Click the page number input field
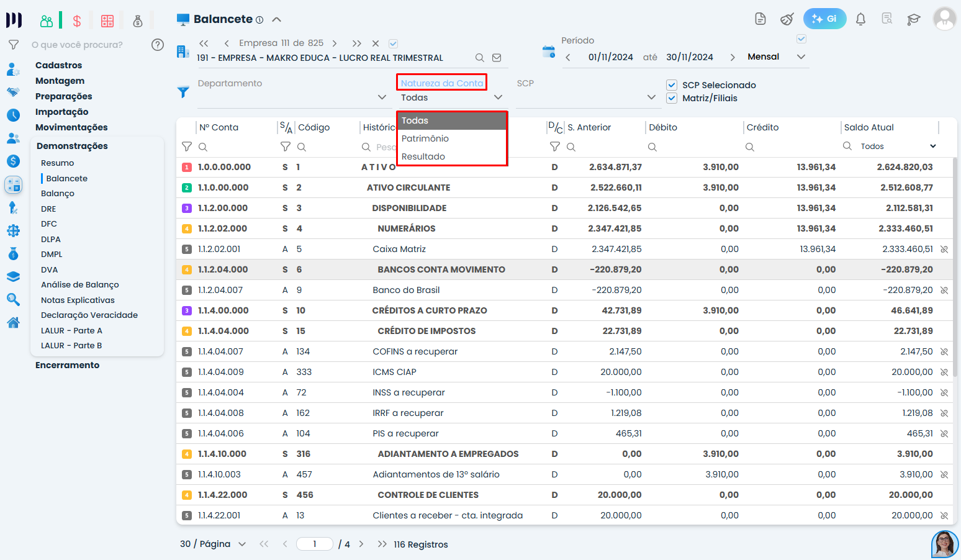This screenshot has width=961, height=560. [x=315, y=544]
